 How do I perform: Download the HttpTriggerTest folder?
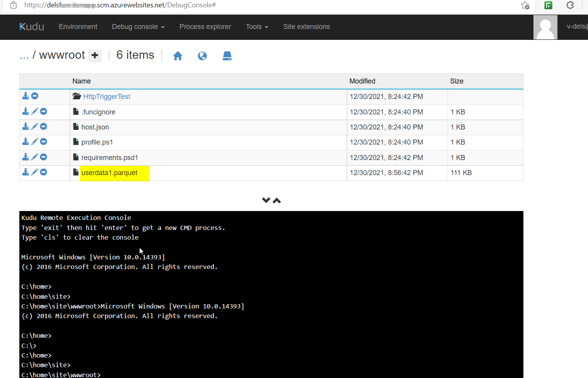pos(26,96)
